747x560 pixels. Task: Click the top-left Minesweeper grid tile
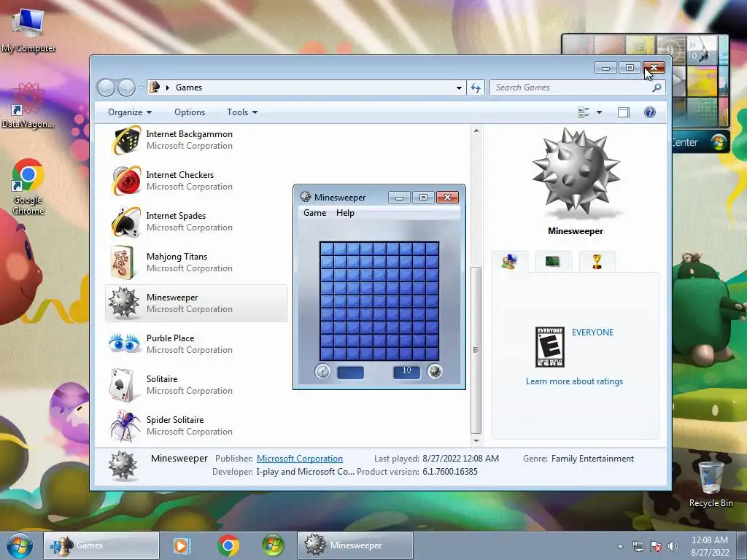[x=326, y=249]
